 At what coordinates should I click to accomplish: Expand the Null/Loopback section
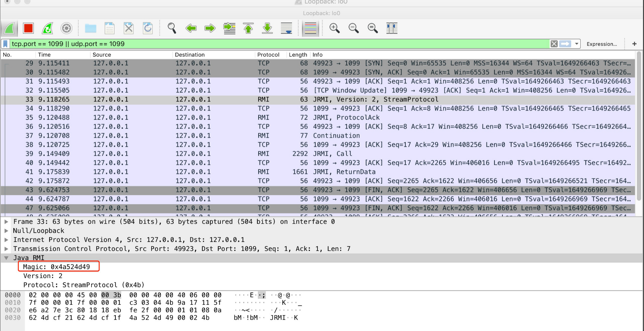[6, 231]
